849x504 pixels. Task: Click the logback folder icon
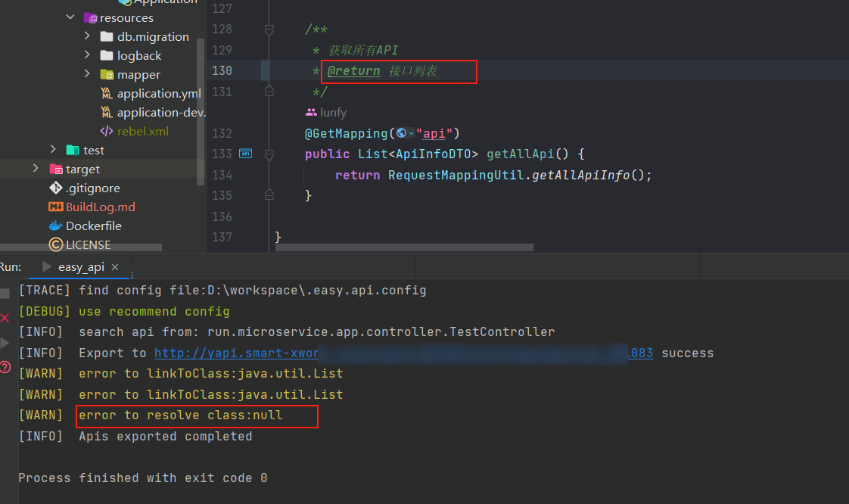pyautogui.click(x=107, y=56)
